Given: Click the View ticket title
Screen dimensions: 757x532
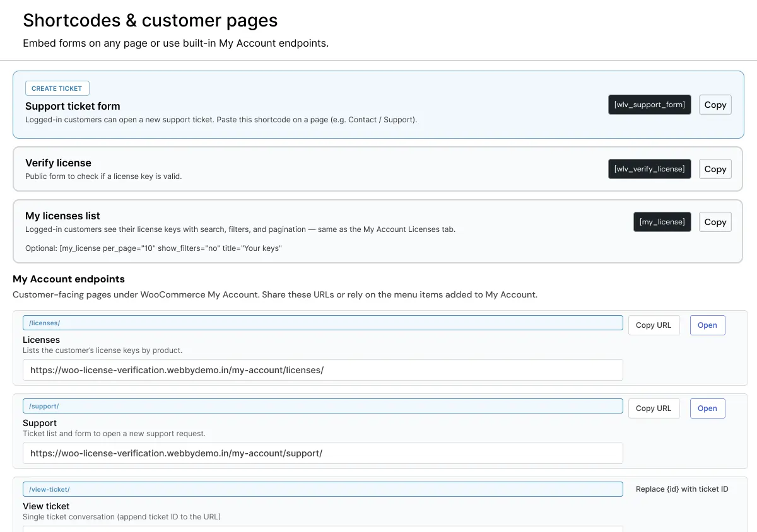Looking at the screenshot, I should point(46,506).
